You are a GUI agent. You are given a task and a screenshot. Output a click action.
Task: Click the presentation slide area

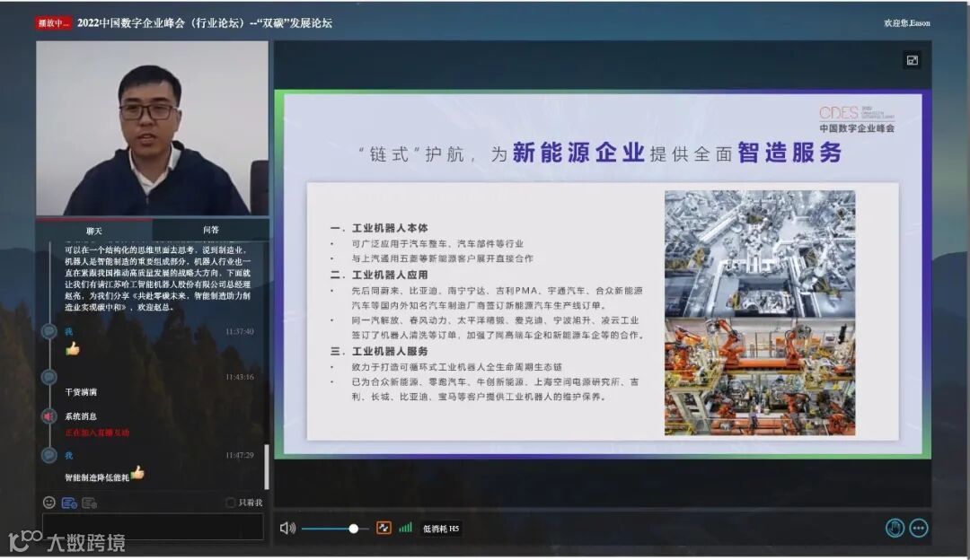[x=603, y=275]
